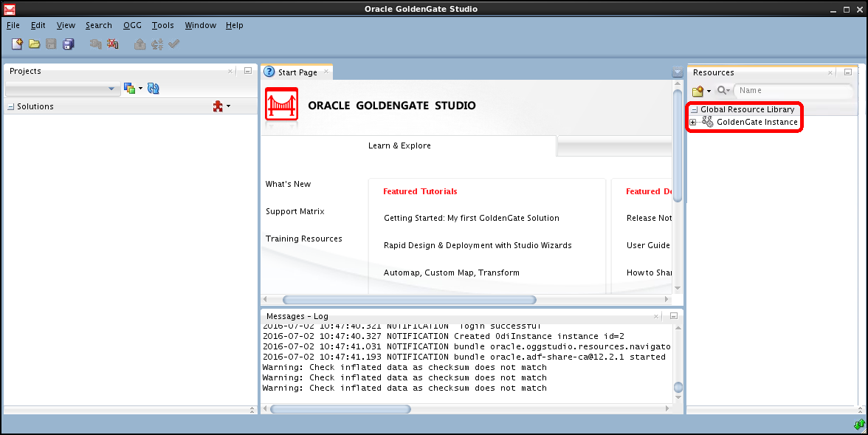Click the red puzzle piece icon beside Solutions
Viewport: 868px width, 435px height.
[218, 106]
